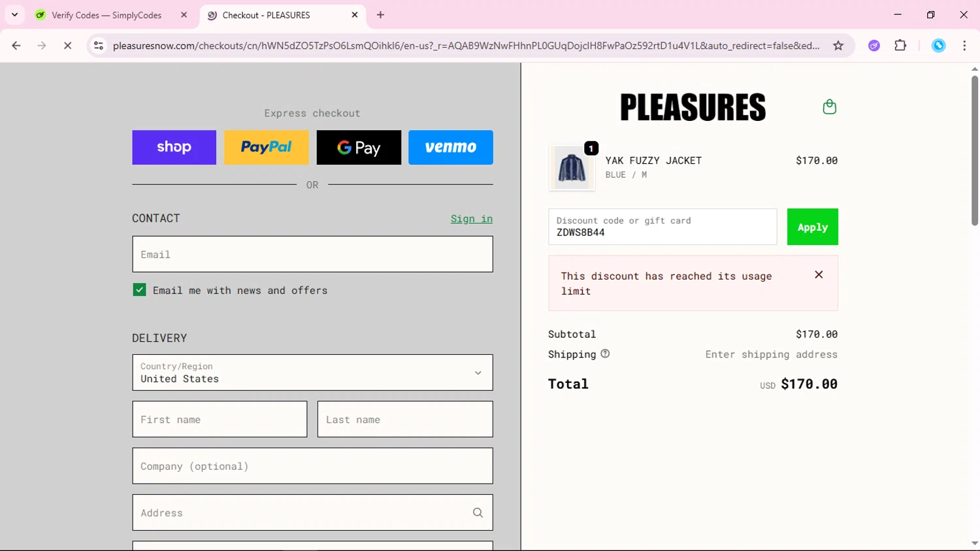Click the Sign in link
Screen dimensions: 980x551
pos(472,218)
